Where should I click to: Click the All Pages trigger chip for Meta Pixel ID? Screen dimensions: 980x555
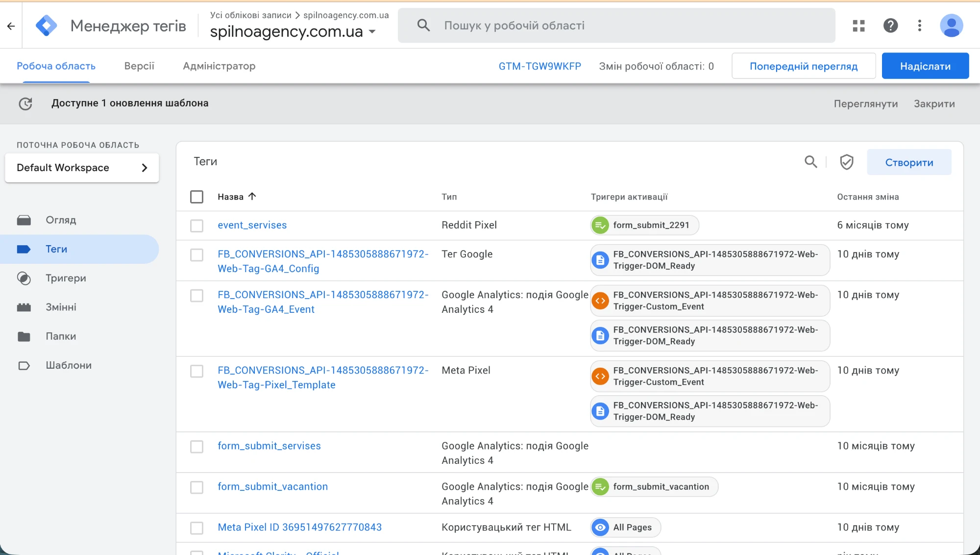[x=626, y=528]
